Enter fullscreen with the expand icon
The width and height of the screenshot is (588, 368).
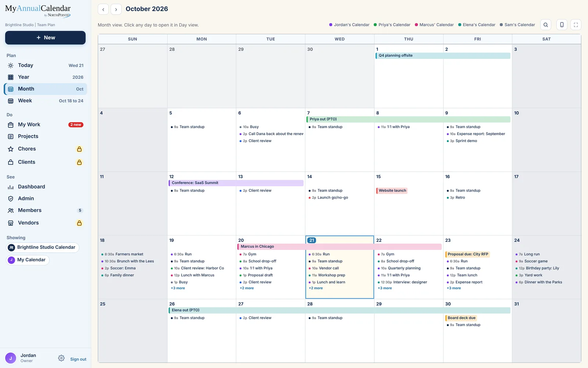(576, 25)
